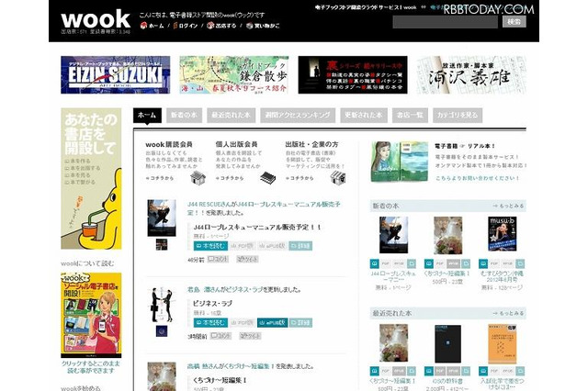588x391 pixels.
Task: Click the header search input field
Action: [x=445, y=22]
